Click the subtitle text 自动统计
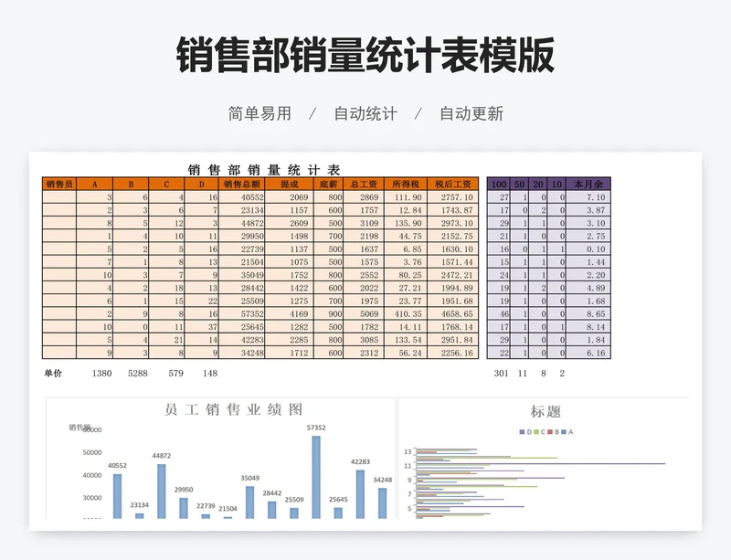The image size is (731, 560). tap(365, 114)
